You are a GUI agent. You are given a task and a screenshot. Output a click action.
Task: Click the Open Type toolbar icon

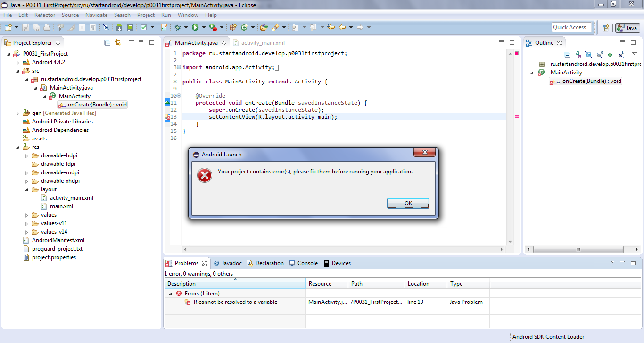(x=264, y=27)
